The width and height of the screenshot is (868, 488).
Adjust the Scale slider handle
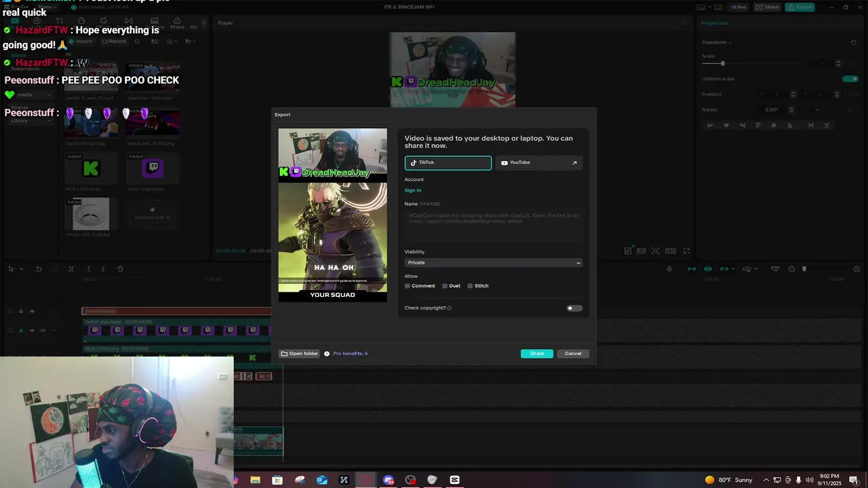723,64
